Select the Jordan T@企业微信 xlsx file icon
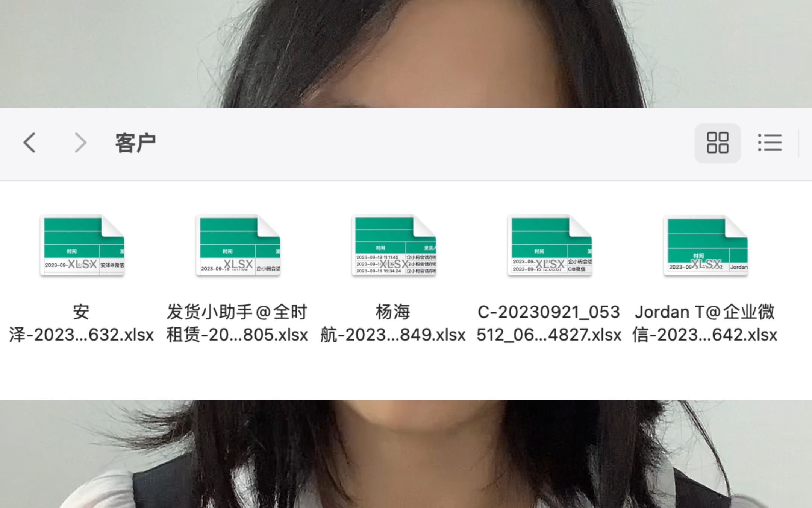The image size is (812, 508). pos(706,245)
